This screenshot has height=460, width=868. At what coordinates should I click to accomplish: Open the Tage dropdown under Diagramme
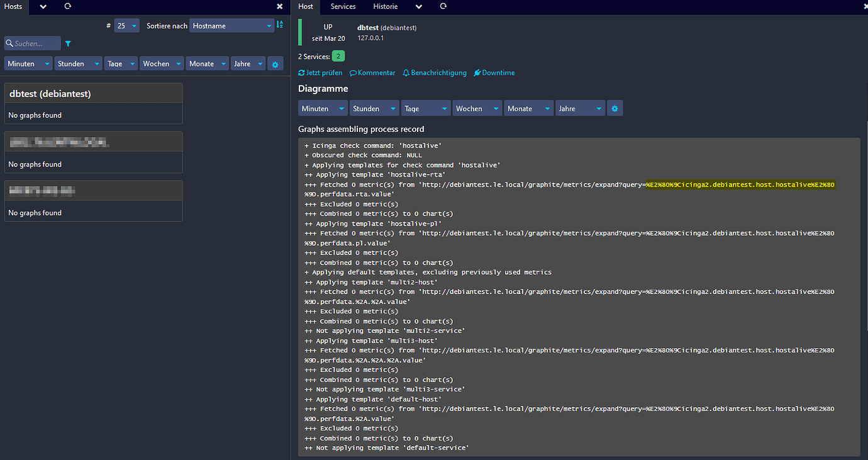coord(426,109)
